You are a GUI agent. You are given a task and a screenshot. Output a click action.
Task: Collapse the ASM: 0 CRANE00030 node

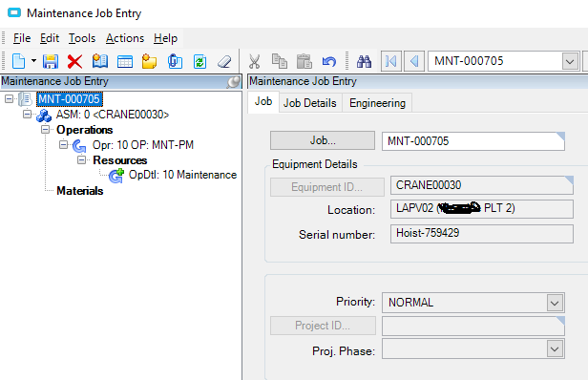pos(27,114)
